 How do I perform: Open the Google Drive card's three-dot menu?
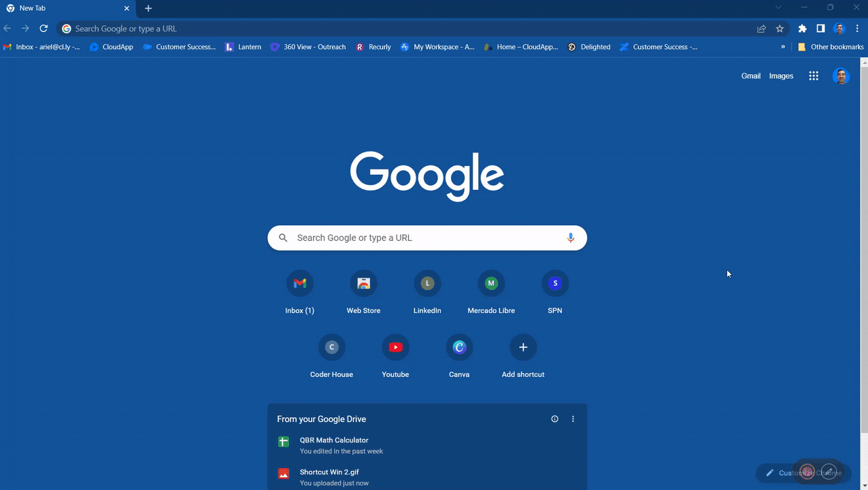click(x=573, y=419)
